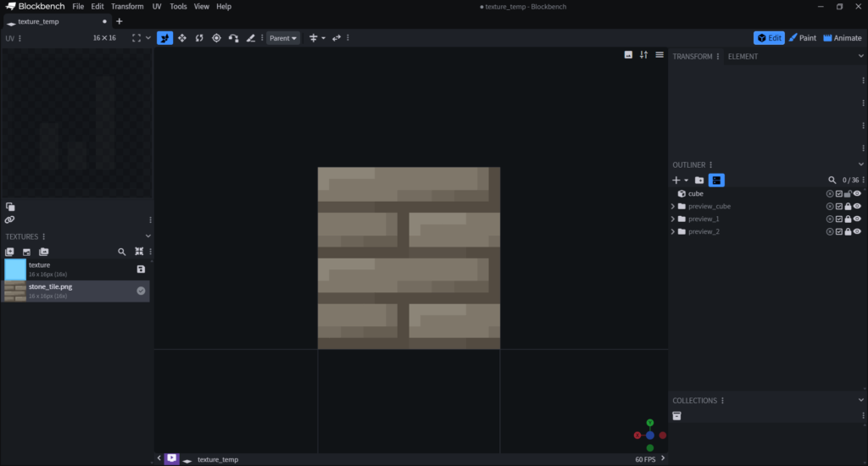The height and width of the screenshot is (466, 868).
Task: Switch to Paint mode
Action: pyautogui.click(x=802, y=38)
